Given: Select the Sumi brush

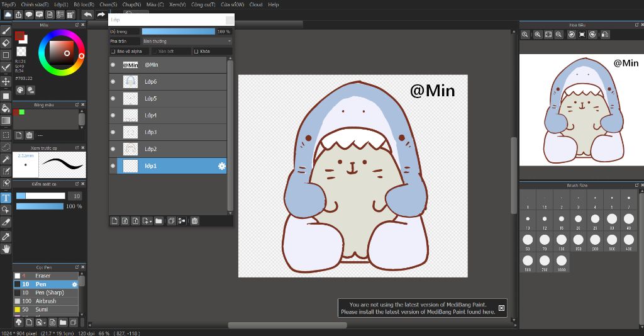Looking at the screenshot, I should tap(45, 310).
